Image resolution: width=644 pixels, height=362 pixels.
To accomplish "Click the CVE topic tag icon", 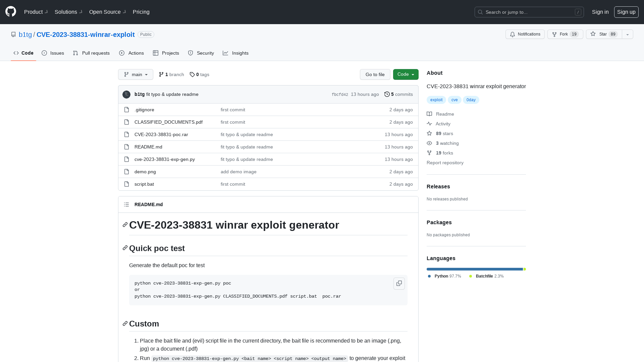I will point(454,100).
